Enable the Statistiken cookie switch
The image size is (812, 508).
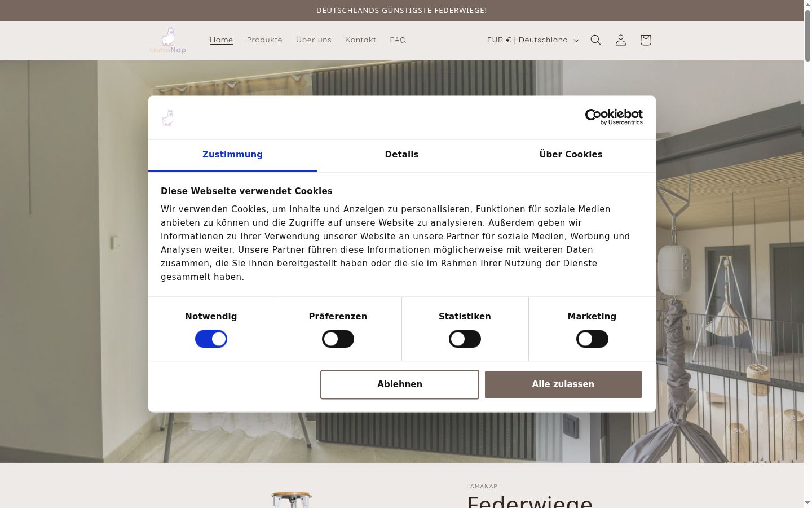point(465,339)
